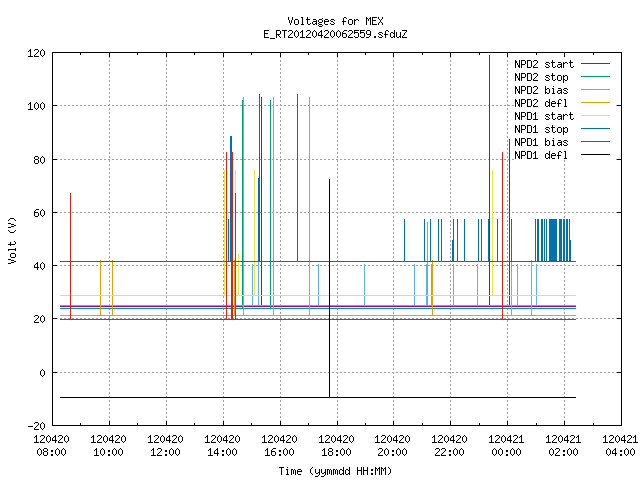640x480 pixels.
Task: Click the y-axis tick value 80
Action: point(39,160)
